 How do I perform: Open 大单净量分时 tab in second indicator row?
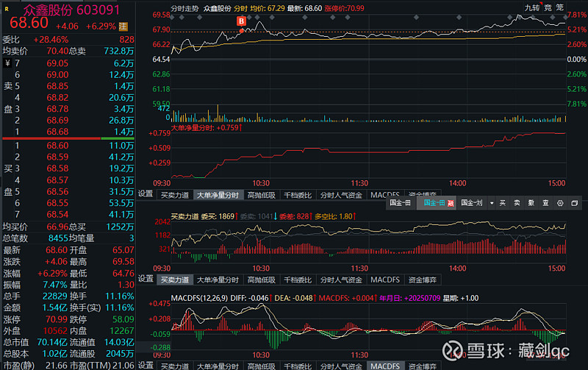click(x=218, y=280)
